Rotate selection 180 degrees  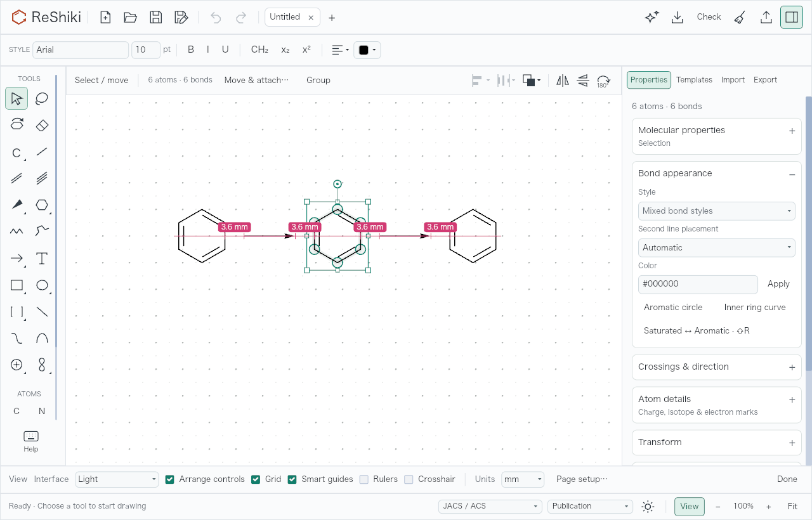[x=603, y=81]
